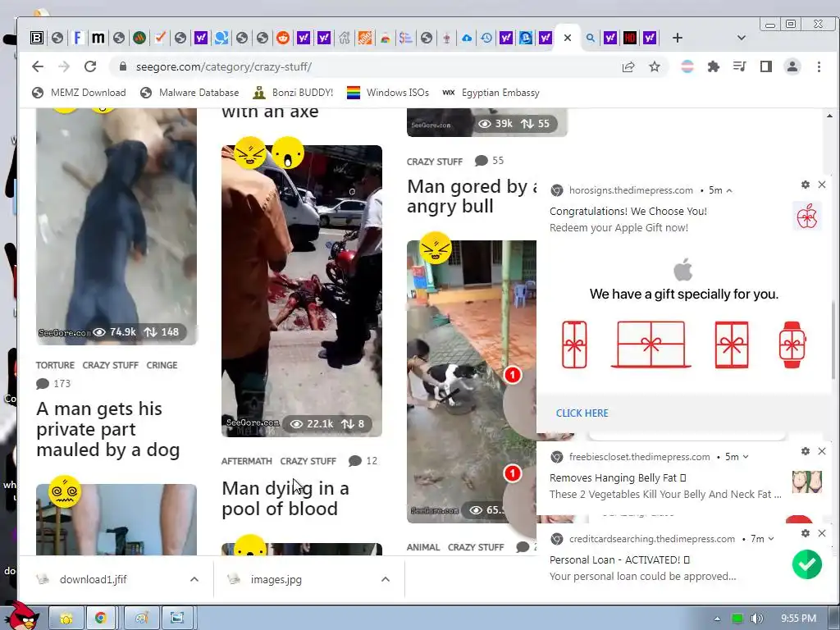
Task: Open the Egyptian Embassy bookmark
Action: (x=491, y=93)
